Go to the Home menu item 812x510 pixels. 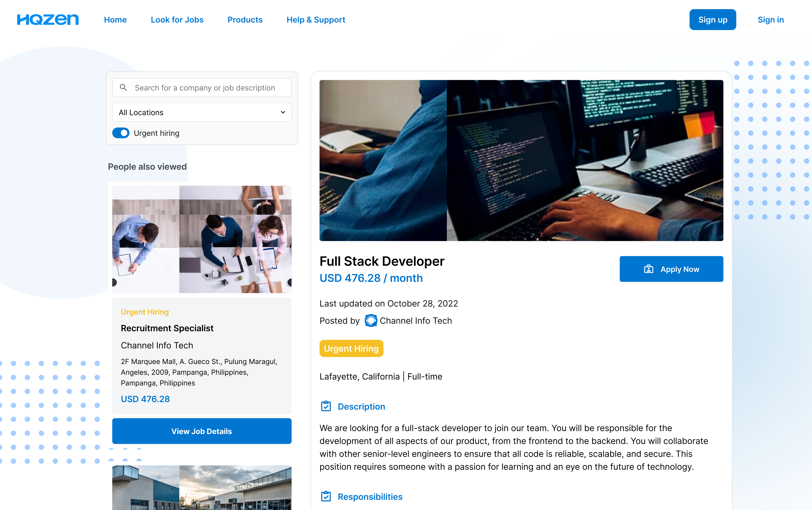(x=115, y=20)
